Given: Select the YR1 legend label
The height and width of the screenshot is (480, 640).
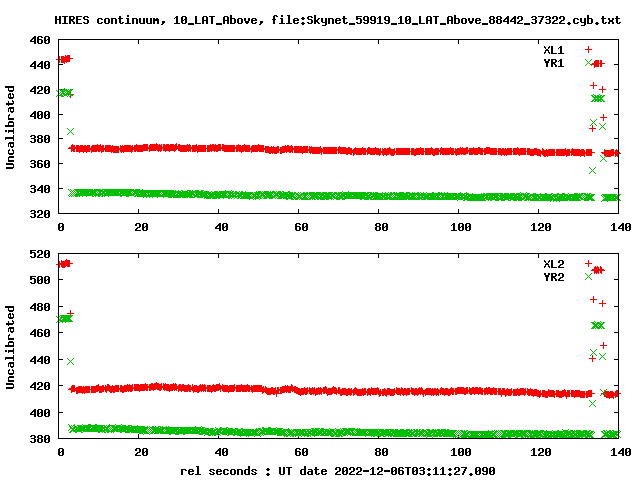Looking at the screenshot, I should 553,63.
